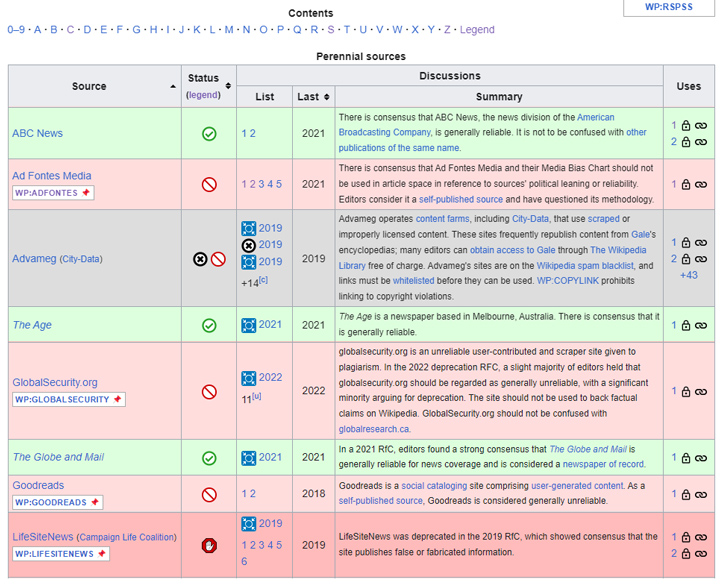Click the WP:ADFONTES shortcut box

point(53,193)
